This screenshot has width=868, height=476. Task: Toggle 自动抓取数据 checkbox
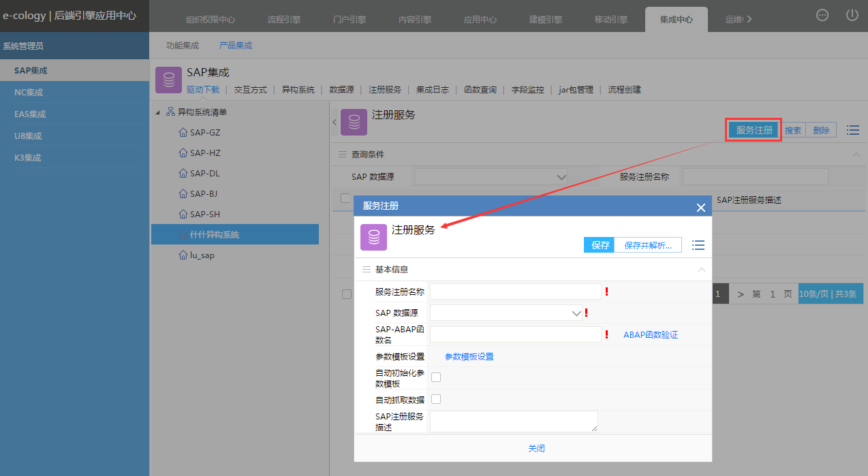436,399
